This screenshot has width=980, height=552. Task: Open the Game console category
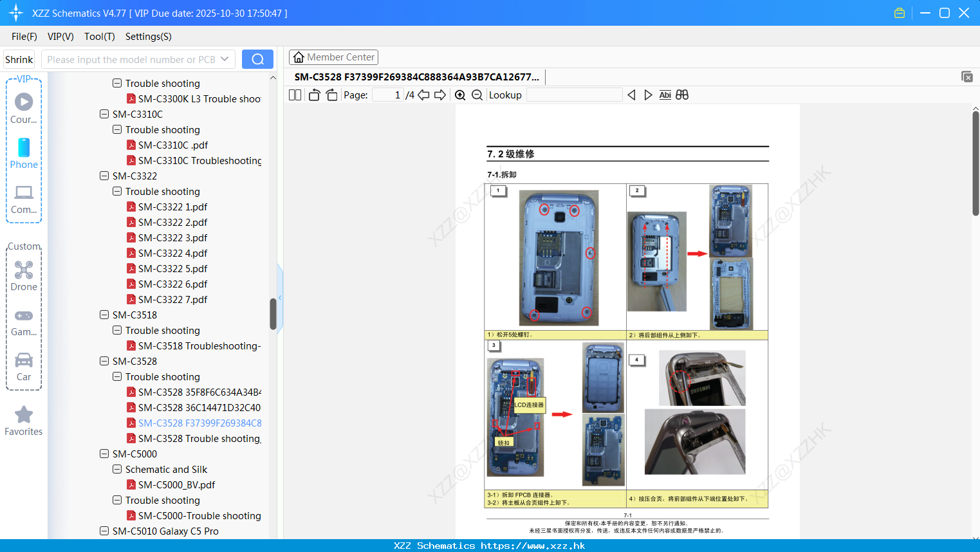coord(24,322)
